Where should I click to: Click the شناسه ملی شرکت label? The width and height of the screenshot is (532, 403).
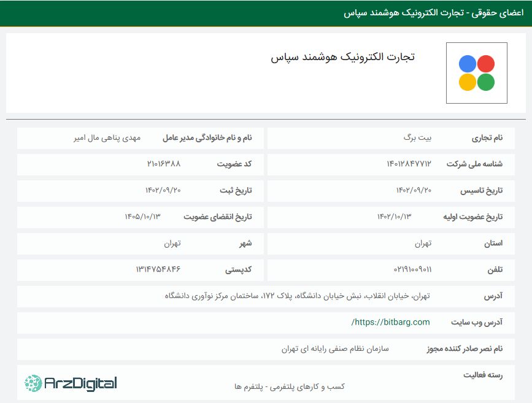474,164
